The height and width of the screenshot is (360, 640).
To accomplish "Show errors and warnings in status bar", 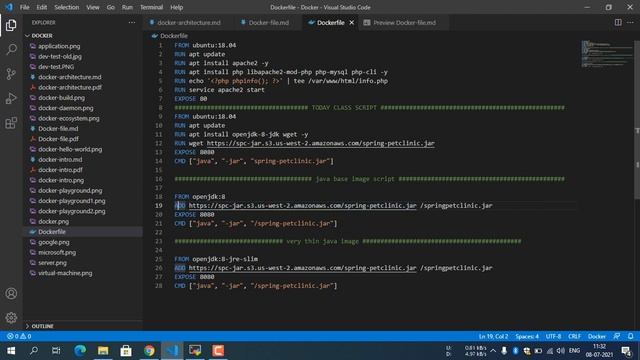I will [x=19, y=336].
